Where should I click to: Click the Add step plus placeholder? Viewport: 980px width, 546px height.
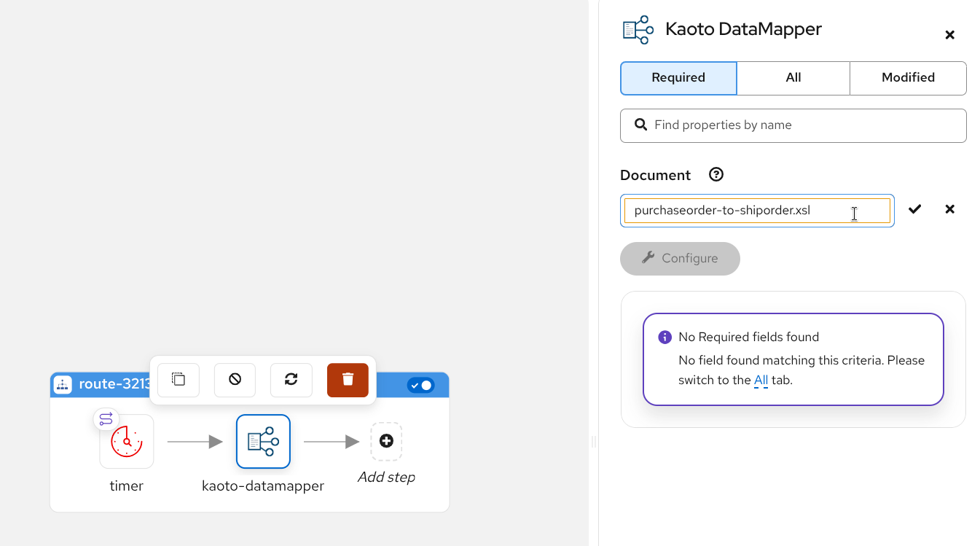pyautogui.click(x=386, y=441)
